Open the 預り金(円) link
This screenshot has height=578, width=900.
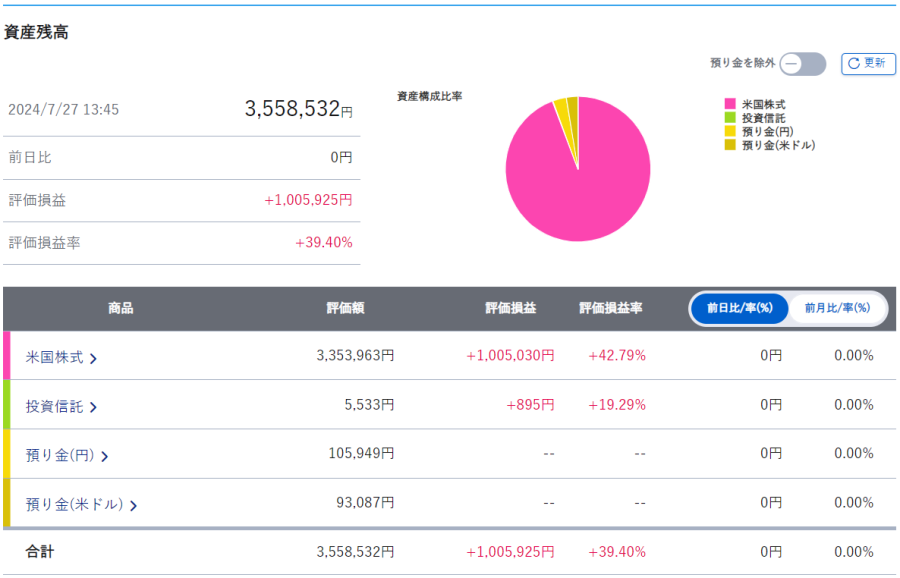click(60, 455)
